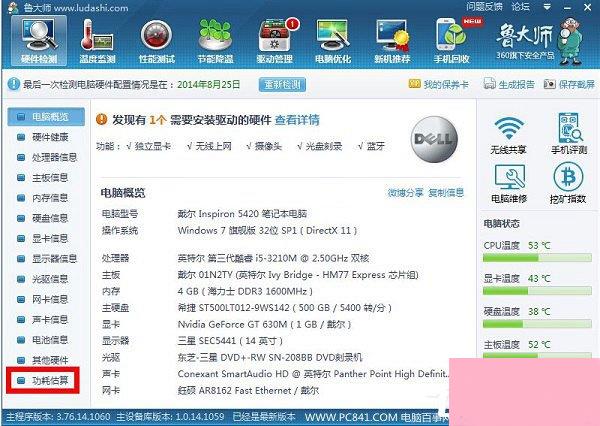
Task: Click the 电脑维修 computer repair icon
Action: pos(509,184)
